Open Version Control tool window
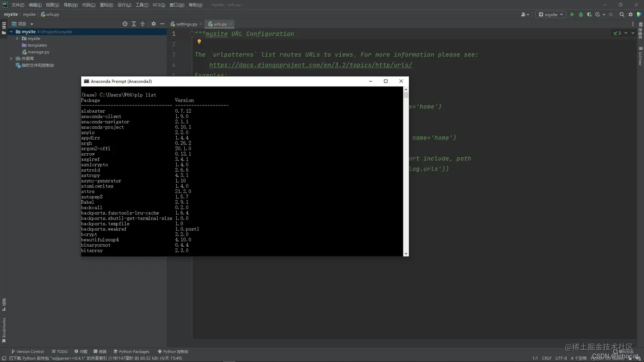 coord(28,351)
